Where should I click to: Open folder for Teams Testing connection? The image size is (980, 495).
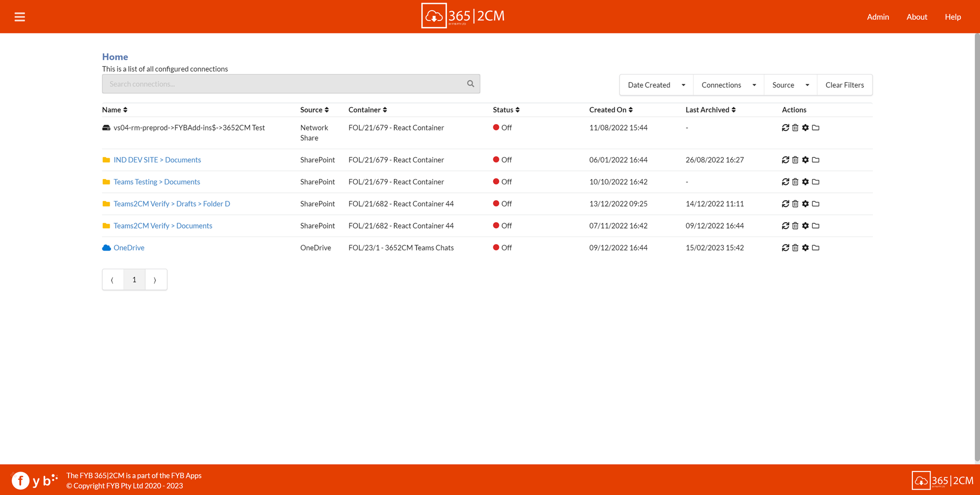[x=815, y=182]
